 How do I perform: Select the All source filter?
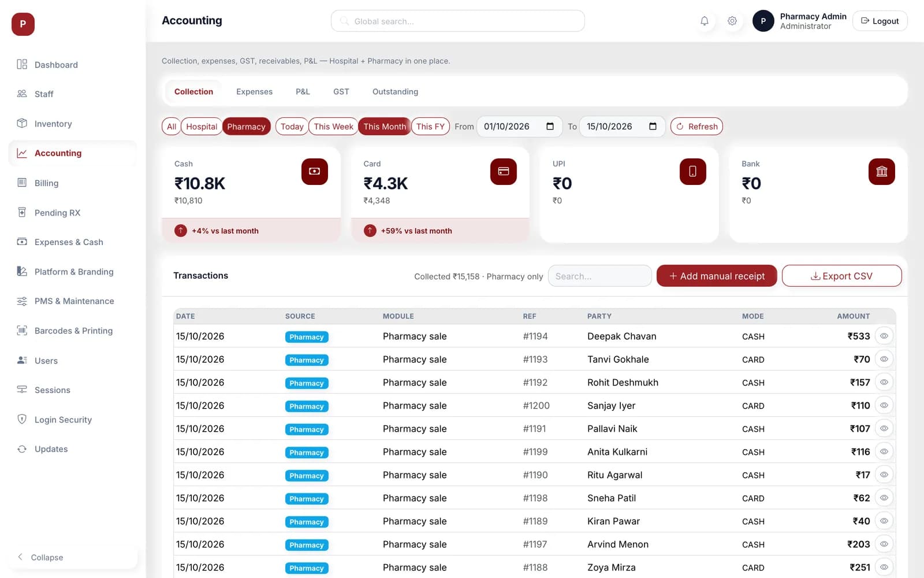172,127
